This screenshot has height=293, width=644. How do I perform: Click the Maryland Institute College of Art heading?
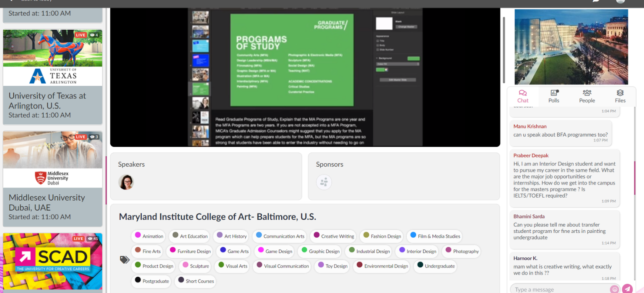[x=218, y=217]
